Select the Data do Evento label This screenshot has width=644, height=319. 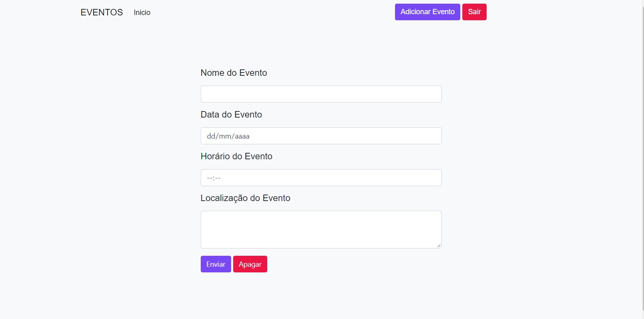point(231,114)
